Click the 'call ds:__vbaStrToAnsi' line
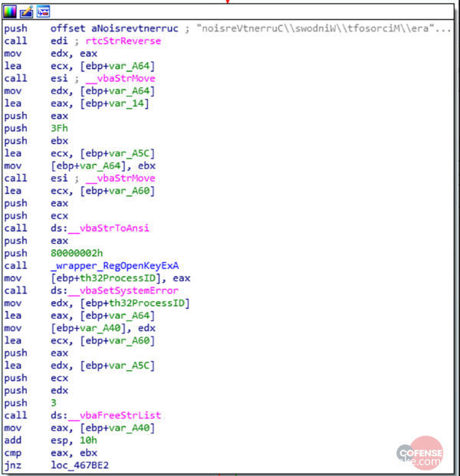460x476 pixels. pos(77,228)
